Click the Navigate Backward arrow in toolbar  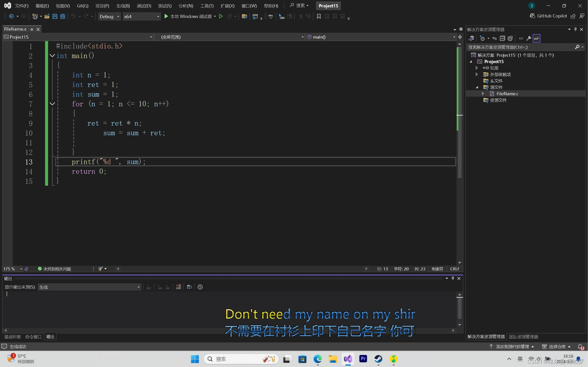click(11, 16)
